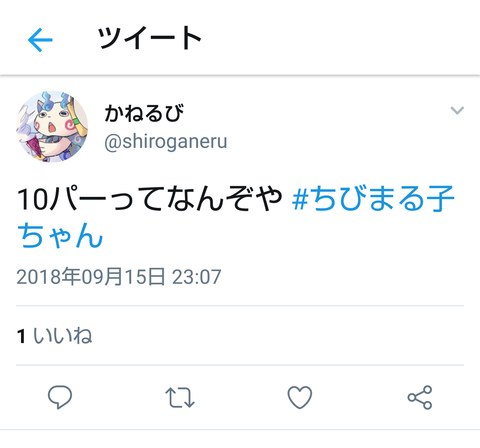Open the #ちびまる子 hashtag link
Image resolution: width=480 pixels, height=448 pixels.
click(x=373, y=199)
